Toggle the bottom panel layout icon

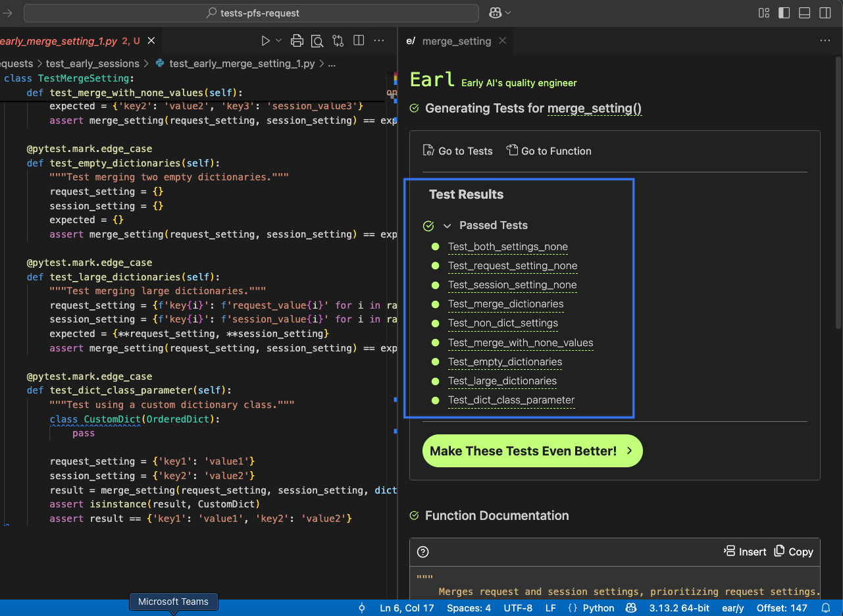[x=804, y=13]
